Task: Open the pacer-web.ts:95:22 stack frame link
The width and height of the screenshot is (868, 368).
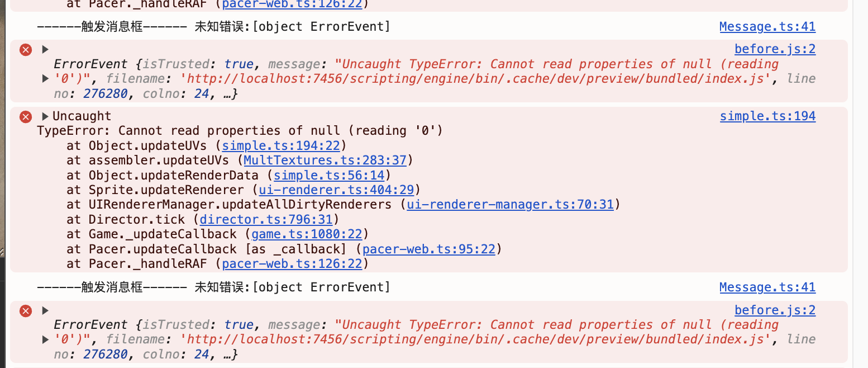Action: pos(428,249)
